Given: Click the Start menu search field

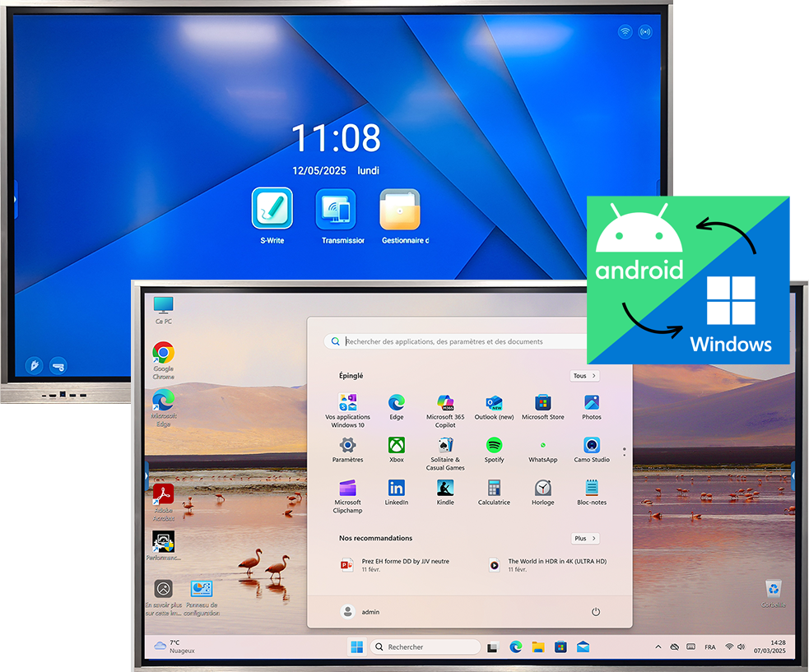Looking at the screenshot, I should pyautogui.click(x=457, y=341).
